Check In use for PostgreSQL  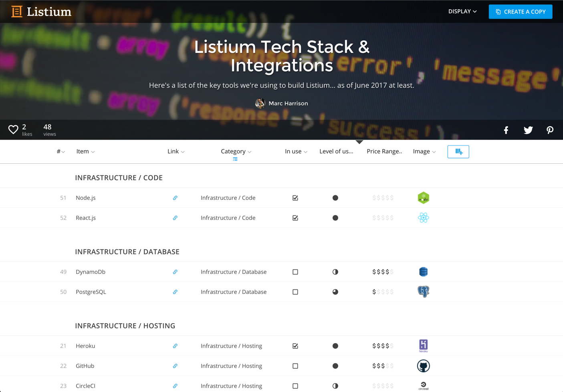[295, 292]
